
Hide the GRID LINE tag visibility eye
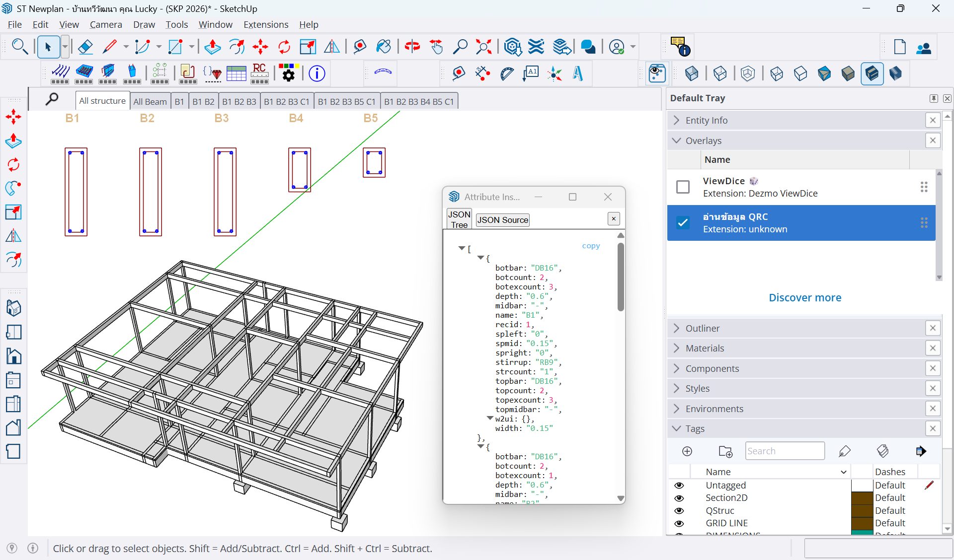tap(679, 523)
